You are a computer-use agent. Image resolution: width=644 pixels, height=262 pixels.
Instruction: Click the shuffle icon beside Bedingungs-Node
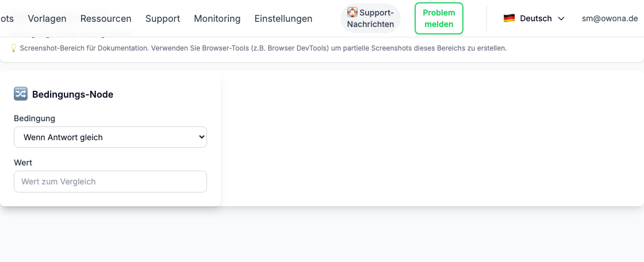tap(21, 94)
